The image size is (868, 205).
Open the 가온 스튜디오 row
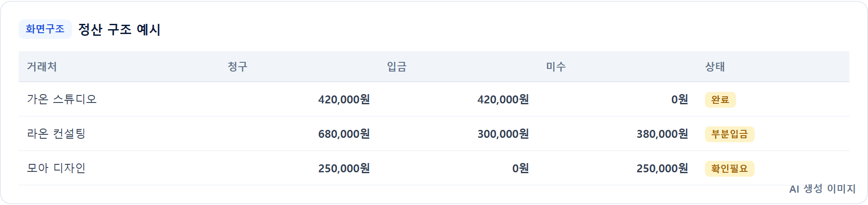click(x=434, y=99)
